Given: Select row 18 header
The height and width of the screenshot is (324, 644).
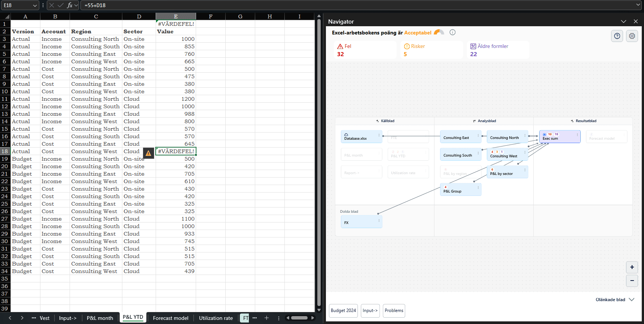Looking at the screenshot, I should [x=5, y=151].
